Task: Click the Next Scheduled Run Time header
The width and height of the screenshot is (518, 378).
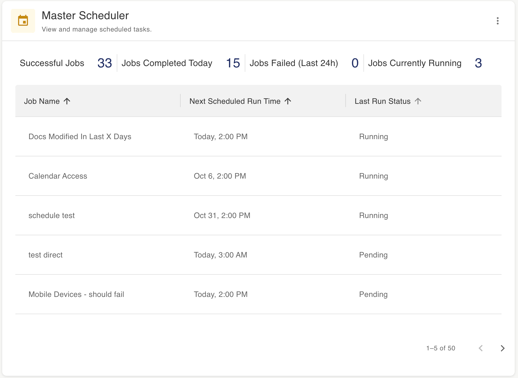Action: (235, 101)
